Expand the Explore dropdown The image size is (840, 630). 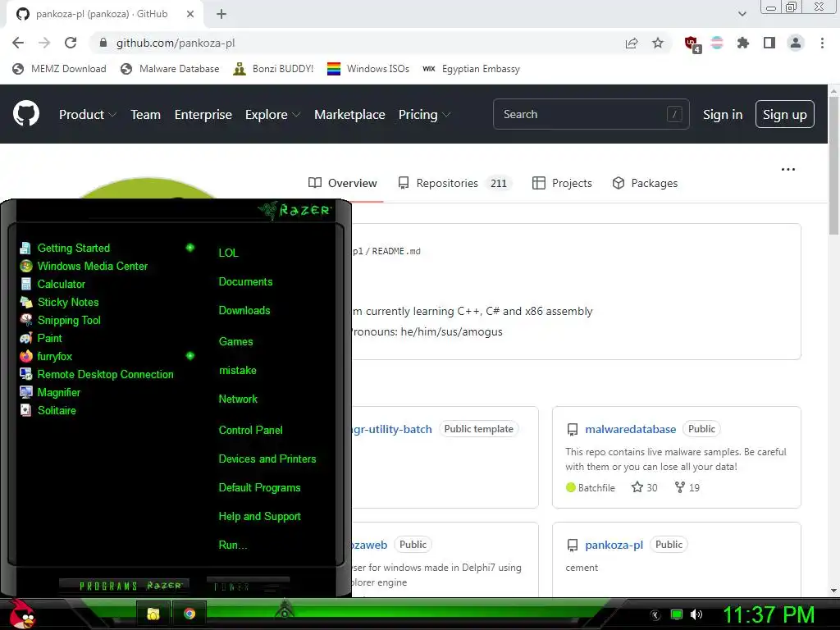(272, 114)
